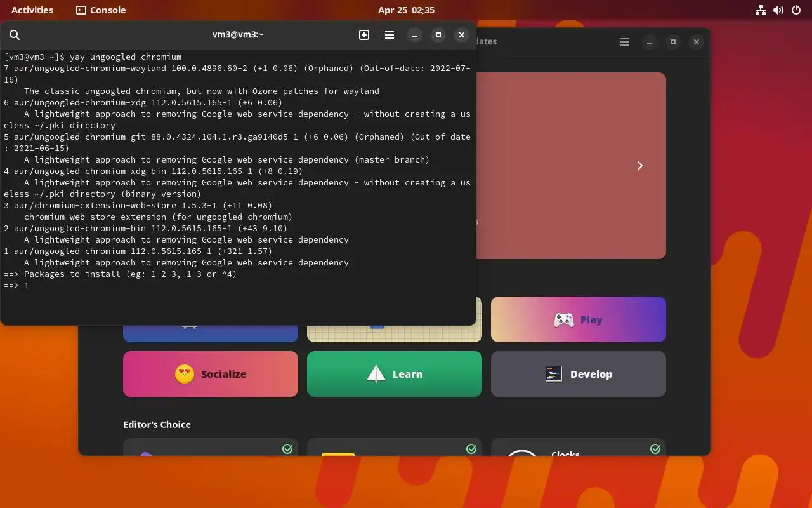Maximize the Console terminal window
The image size is (812, 508).
pyautogui.click(x=438, y=35)
